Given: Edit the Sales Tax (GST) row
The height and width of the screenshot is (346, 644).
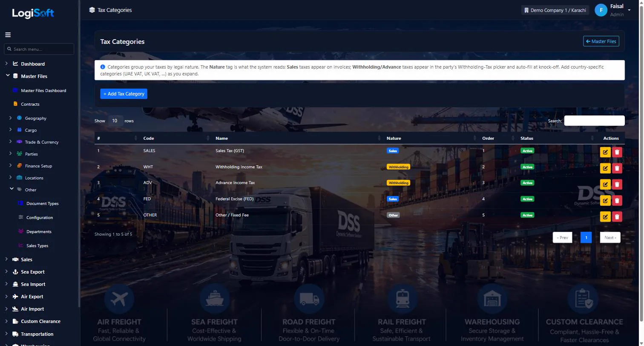Looking at the screenshot, I should pos(605,152).
